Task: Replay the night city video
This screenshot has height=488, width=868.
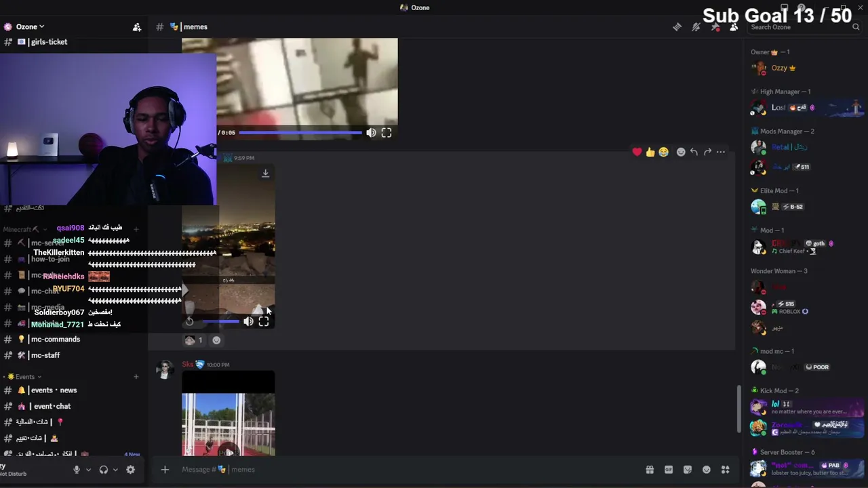Action: [x=189, y=322]
